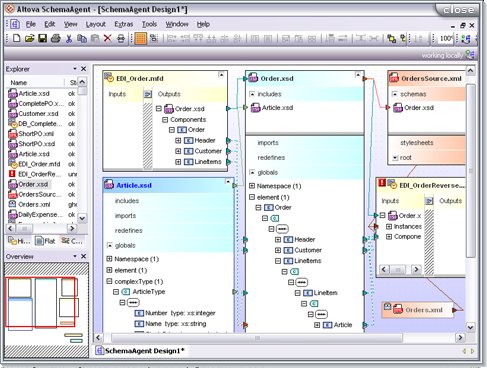
Task: Open the View menu
Action: (x=70, y=24)
